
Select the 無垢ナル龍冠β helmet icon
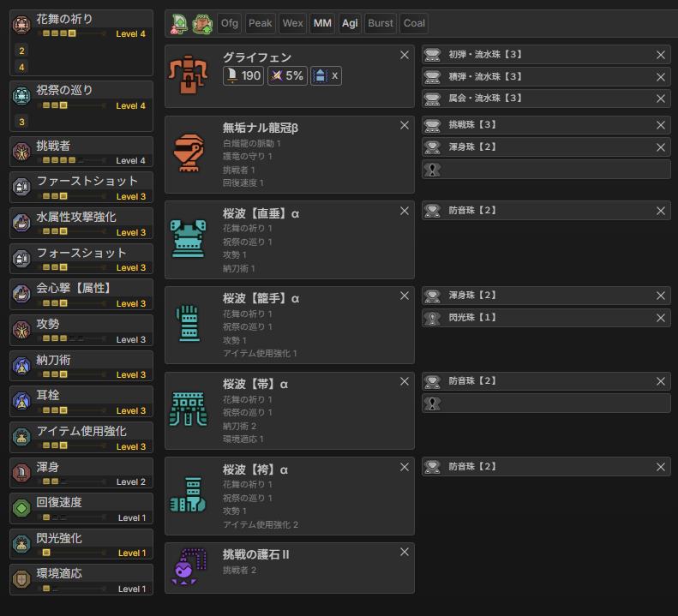coord(189,154)
